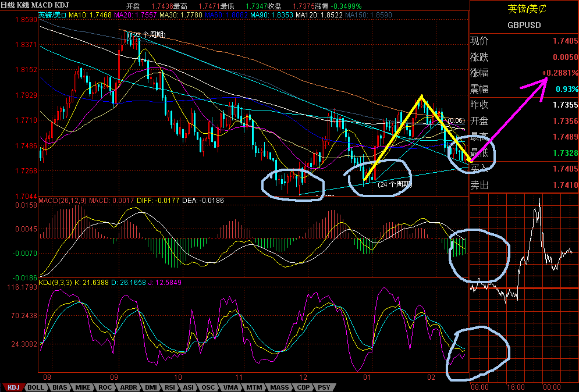
Task: Click the MACD label in top header
Action: (42, 6)
